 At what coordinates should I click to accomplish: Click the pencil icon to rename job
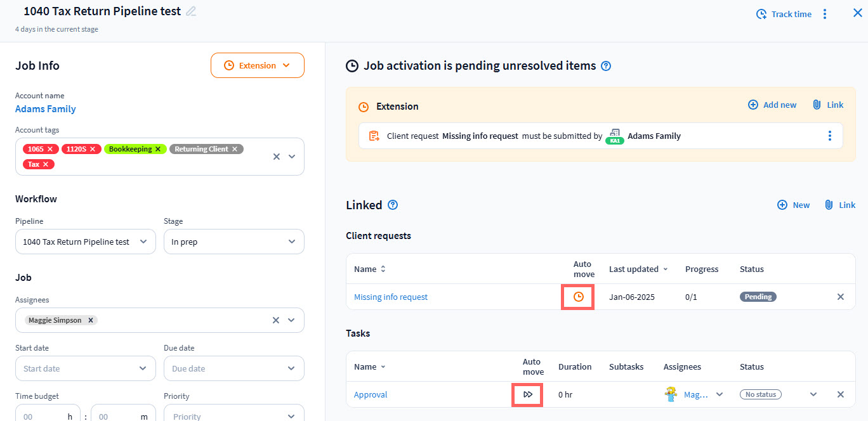click(191, 11)
